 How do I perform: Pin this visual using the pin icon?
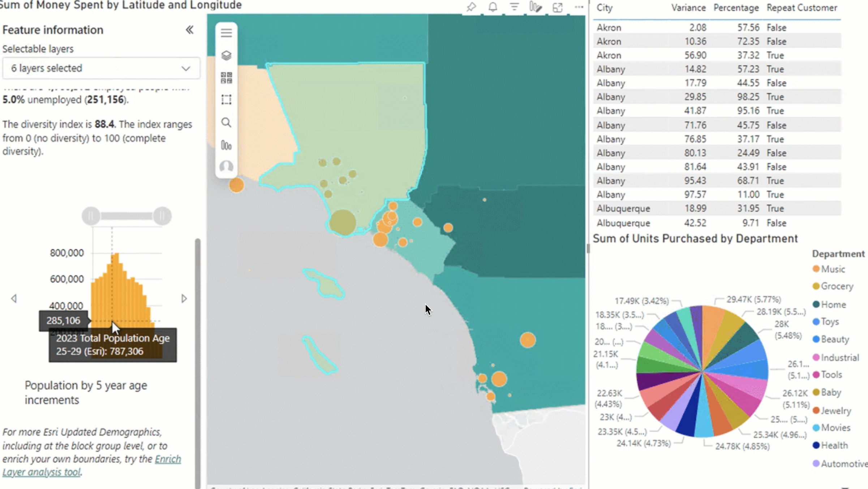[x=471, y=7]
